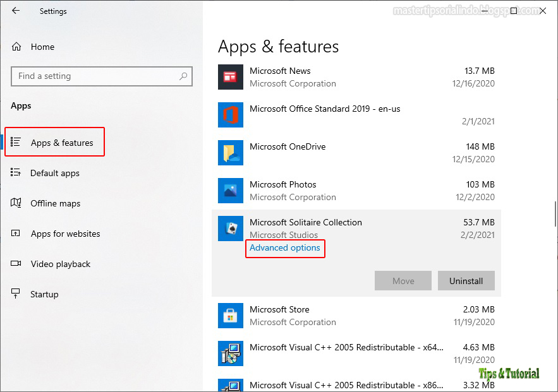Click the Microsoft OneDrive app icon
This screenshot has width=558, height=392.
pos(231,153)
